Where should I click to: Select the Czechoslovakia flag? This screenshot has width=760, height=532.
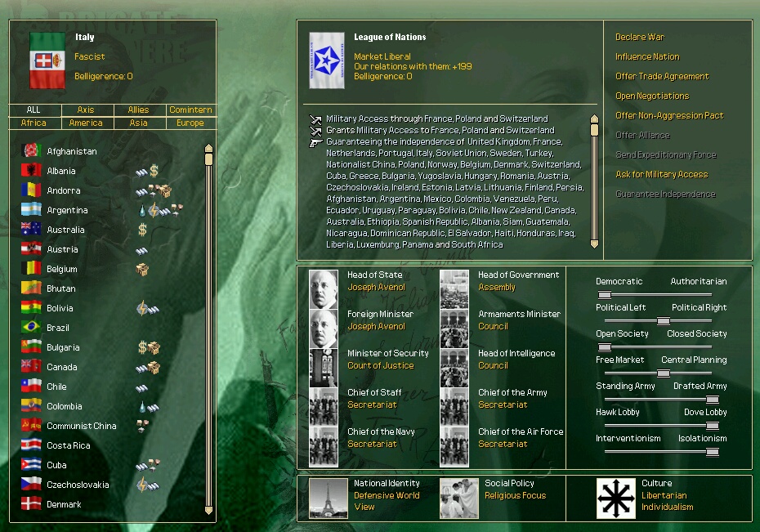pyautogui.click(x=31, y=485)
